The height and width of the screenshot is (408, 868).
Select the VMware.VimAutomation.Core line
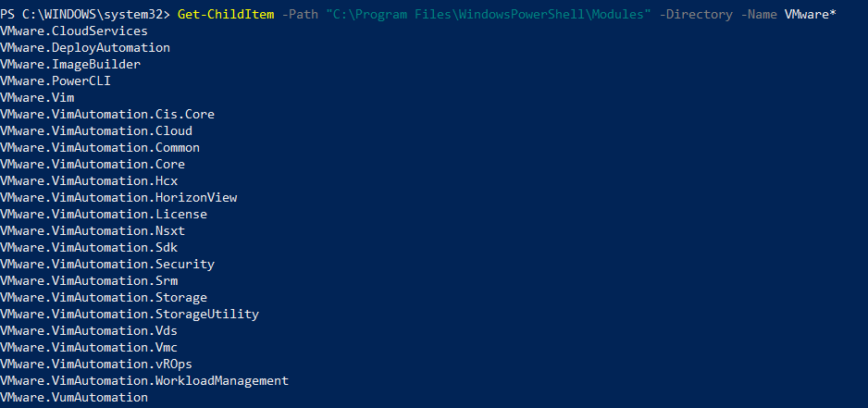(x=93, y=164)
